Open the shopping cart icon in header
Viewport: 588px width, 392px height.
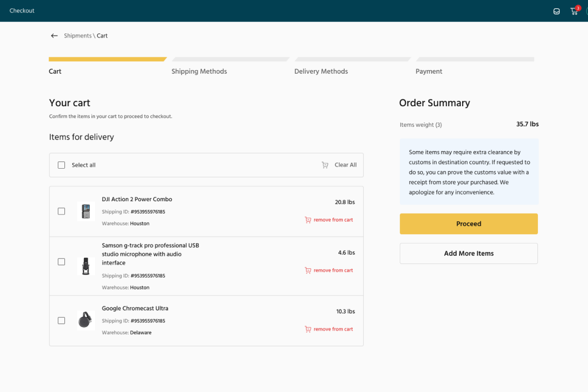574,11
